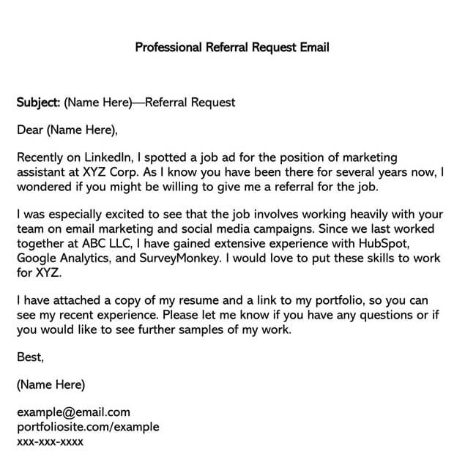This screenshot has height=476, width=476.
Task: Select the Referral Request subject text
Action: (x=190, y=103)
